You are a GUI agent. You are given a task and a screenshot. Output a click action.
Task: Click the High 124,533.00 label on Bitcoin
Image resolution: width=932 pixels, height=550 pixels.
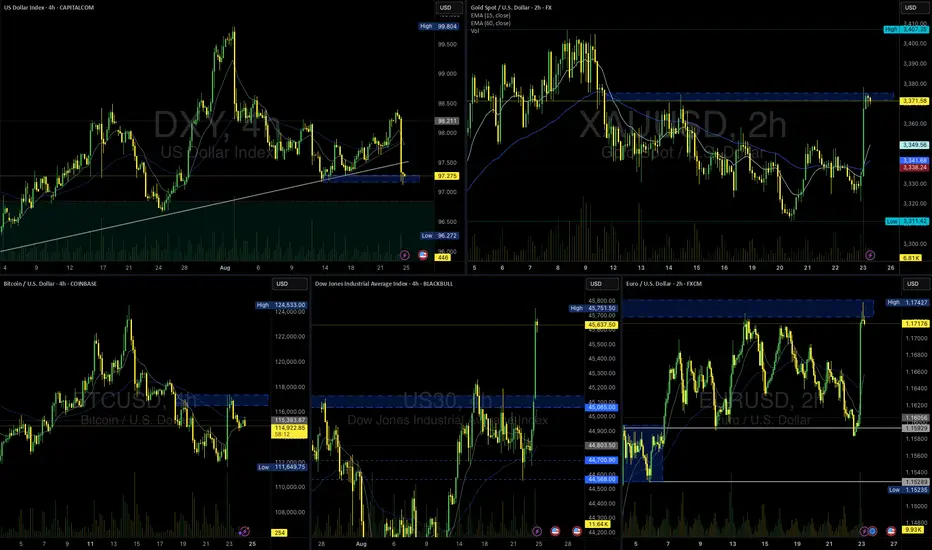tap(281, 305)
